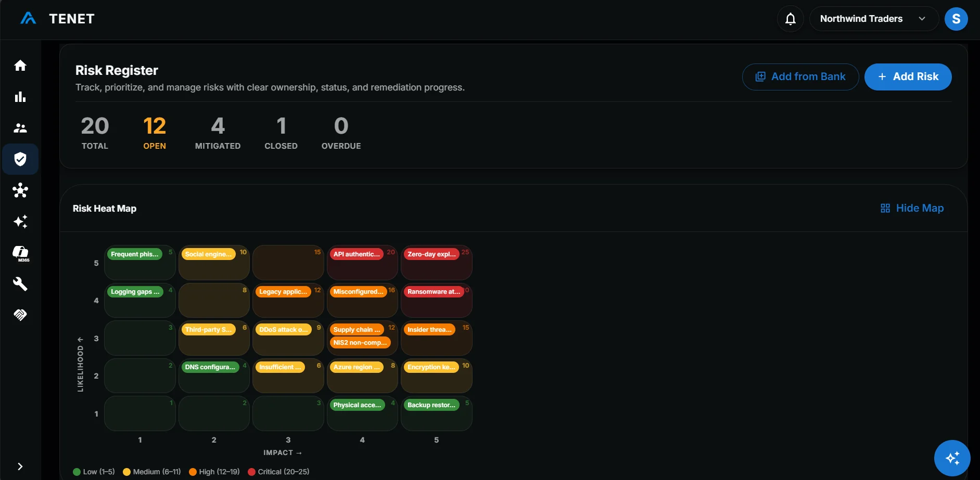
Task: Open the bar chart analytics icon
Action: coord(20,97)
